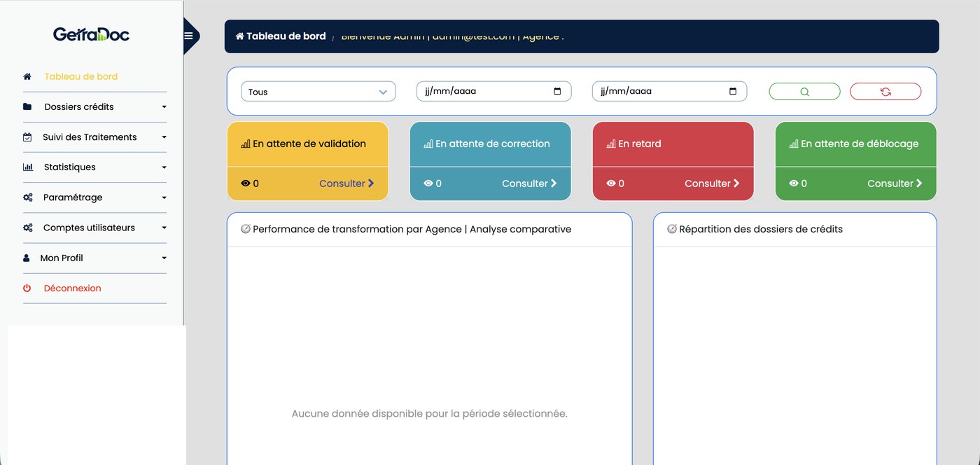Click the En attente de validation title
The height and width of the screenshot is (465, 980).
coord(309,144)
